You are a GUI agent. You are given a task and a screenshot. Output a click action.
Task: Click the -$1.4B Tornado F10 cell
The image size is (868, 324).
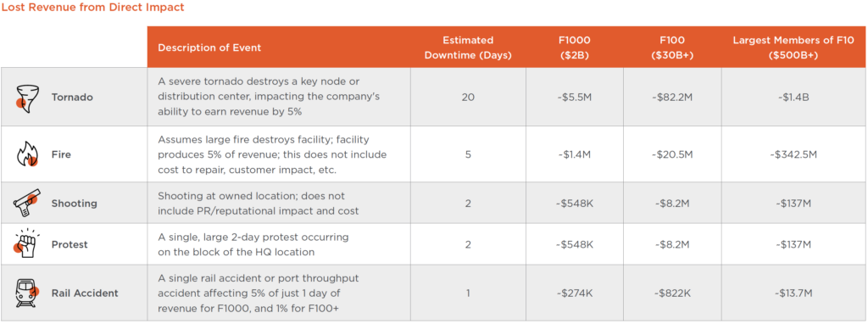[x=793, y=97]
